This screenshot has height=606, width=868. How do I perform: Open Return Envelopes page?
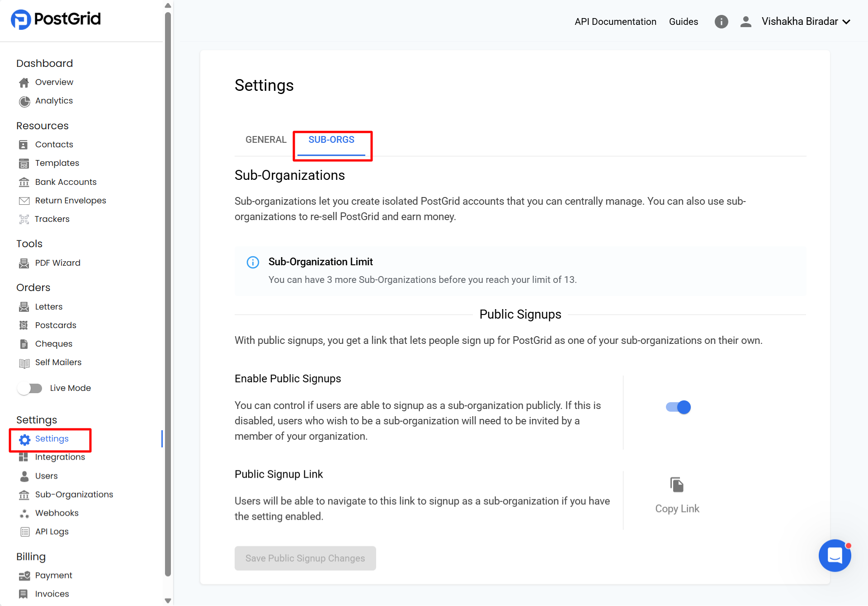click(71, 201)
